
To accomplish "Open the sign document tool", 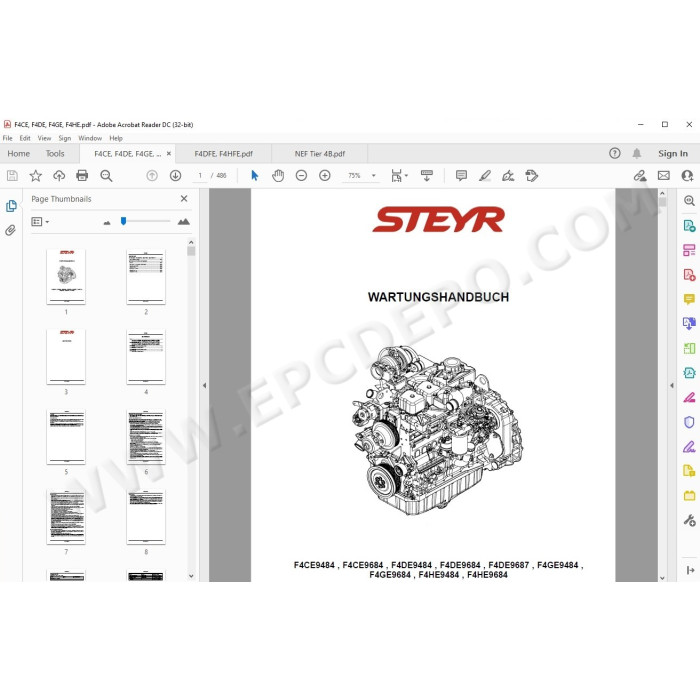I will click(x=508, y=176).
